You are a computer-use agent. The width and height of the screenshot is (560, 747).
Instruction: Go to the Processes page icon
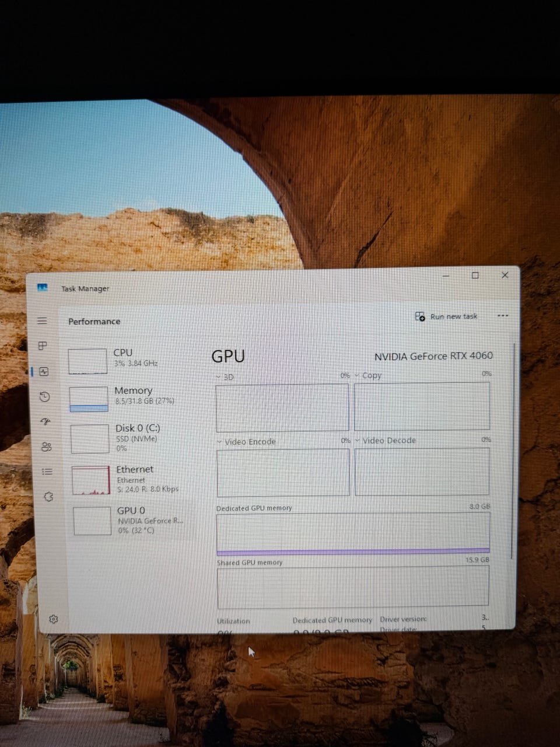(x=43, y=346)
